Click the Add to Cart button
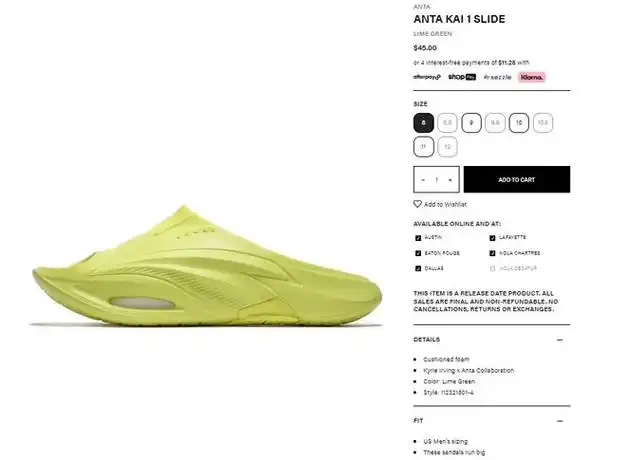The height and width of the screenshot is (460, 626). click(x=517, y=179)
